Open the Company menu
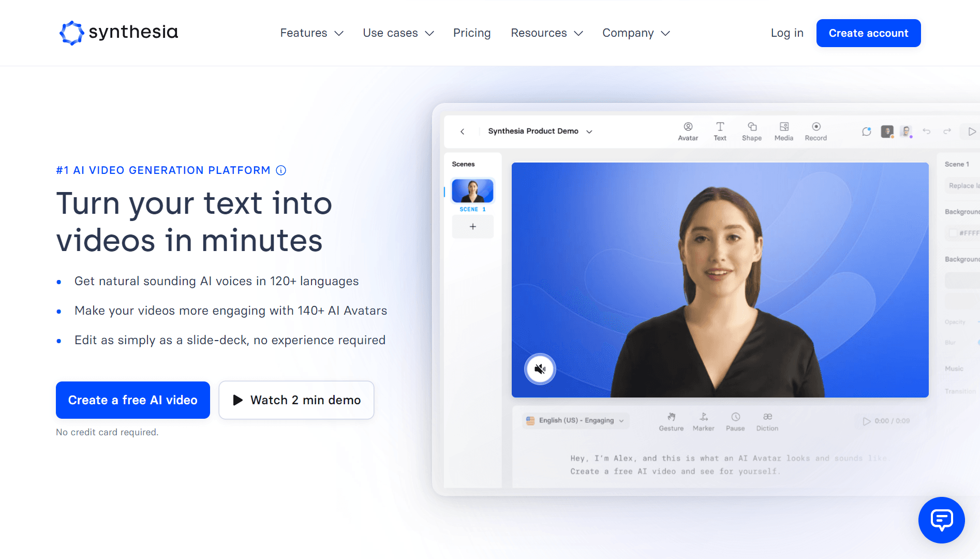The height and width of the screenshot is (559, 980). click(636, 33)
